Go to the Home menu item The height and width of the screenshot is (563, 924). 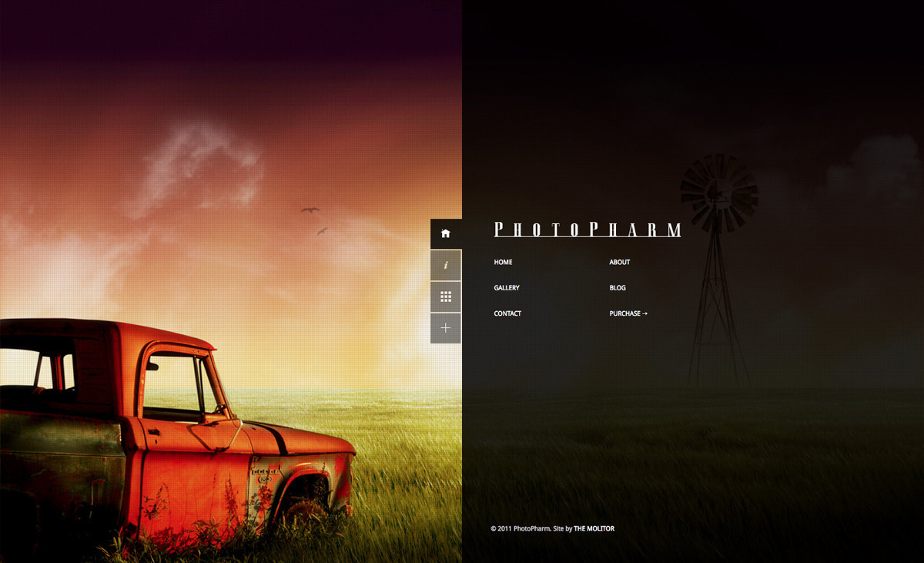pyautogui.click(x=503, y=263)
